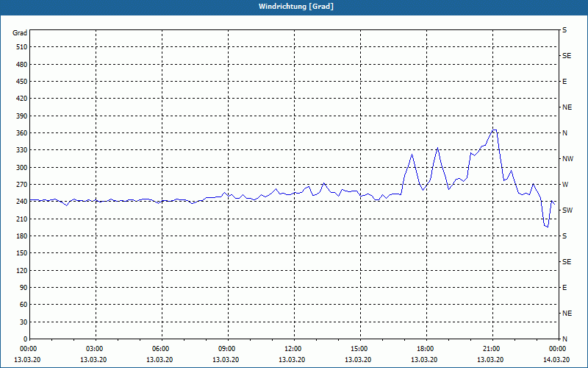Screen dimensions: 588x368
Task: Select the 18:00 time axis label
Action: [426, 348]
